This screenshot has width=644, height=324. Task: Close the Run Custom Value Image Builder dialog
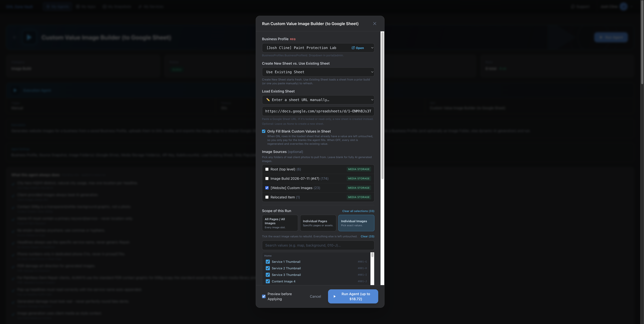point(374,24)
